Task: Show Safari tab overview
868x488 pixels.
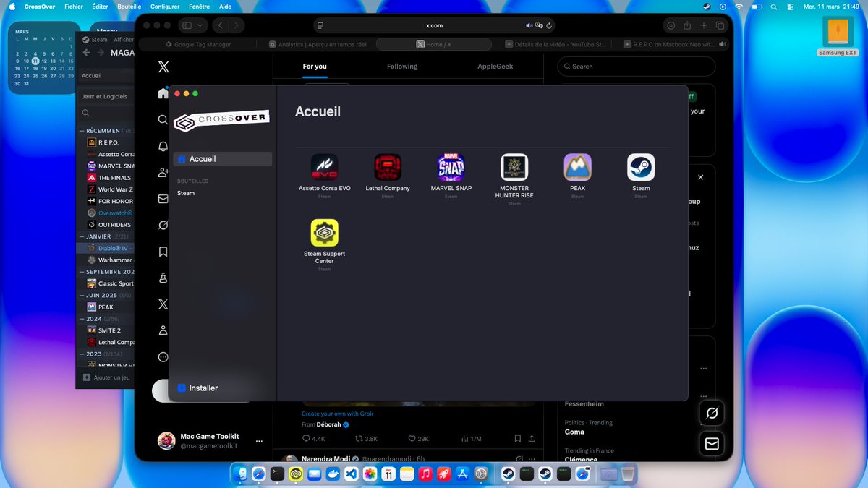Action: pyautogui.click(x=720, y=25)
